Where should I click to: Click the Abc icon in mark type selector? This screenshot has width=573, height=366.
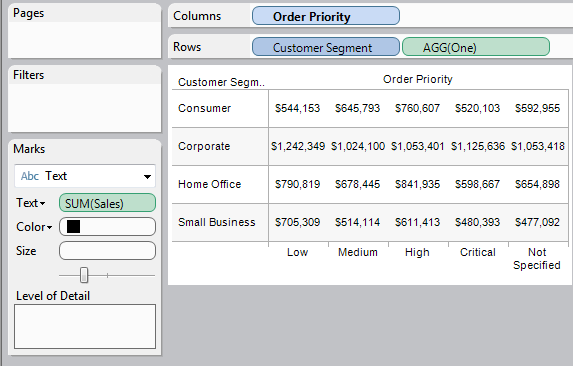pyautogui.click(x=30, y=176)
